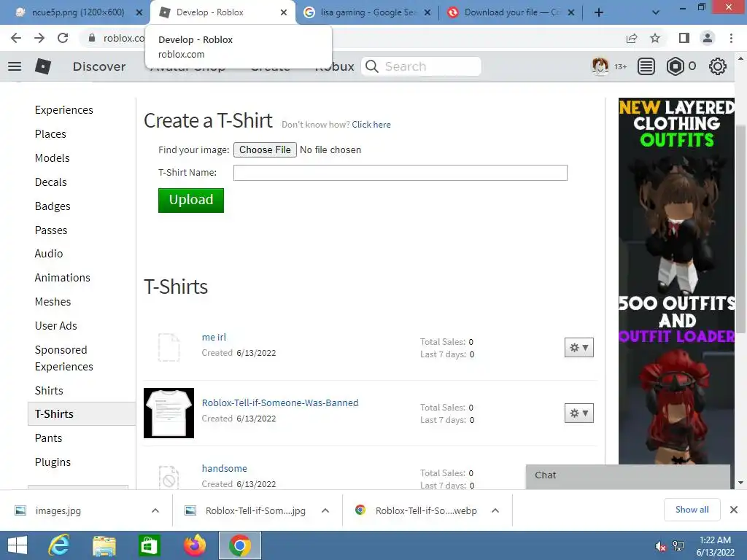
Task: Open Plugins in the sidebar
Action: 53,462
